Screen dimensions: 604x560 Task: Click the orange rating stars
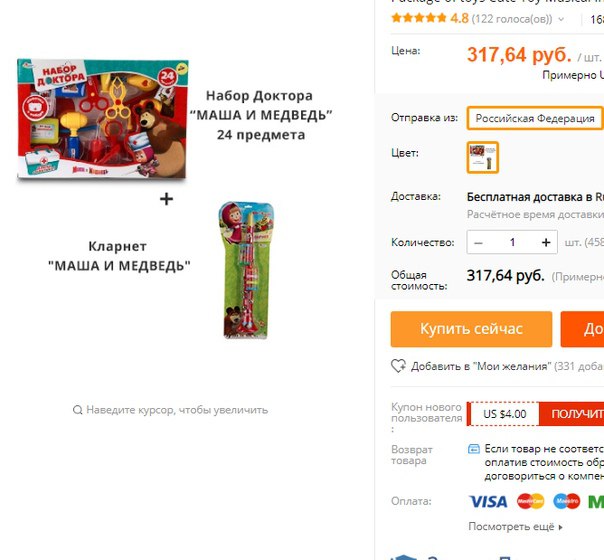(x=419, y=18)
